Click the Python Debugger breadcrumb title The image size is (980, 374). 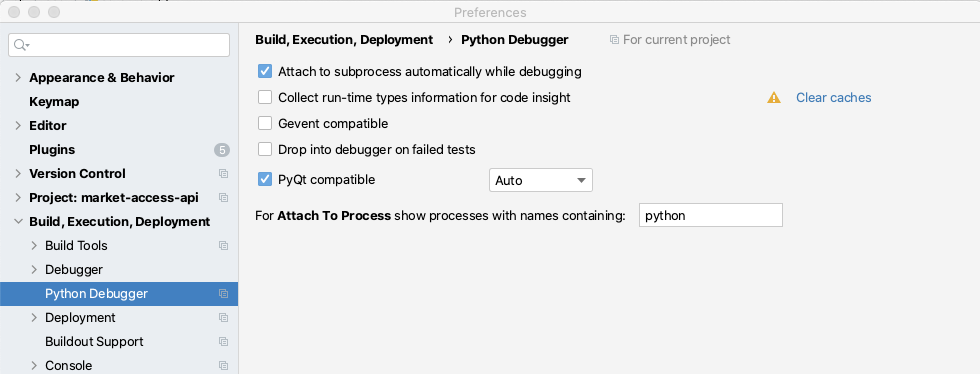point(515,40)
